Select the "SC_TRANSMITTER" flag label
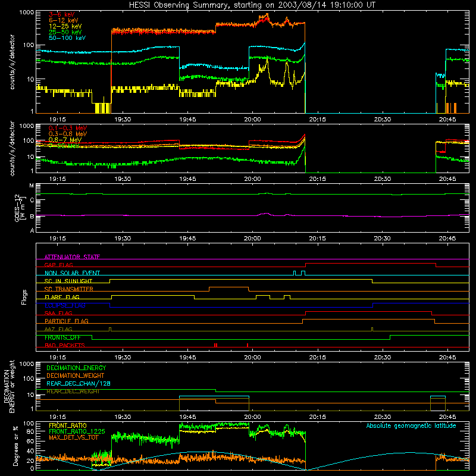Image resolution: width=476 pixels, height=476 pixels. click(68, 289)
